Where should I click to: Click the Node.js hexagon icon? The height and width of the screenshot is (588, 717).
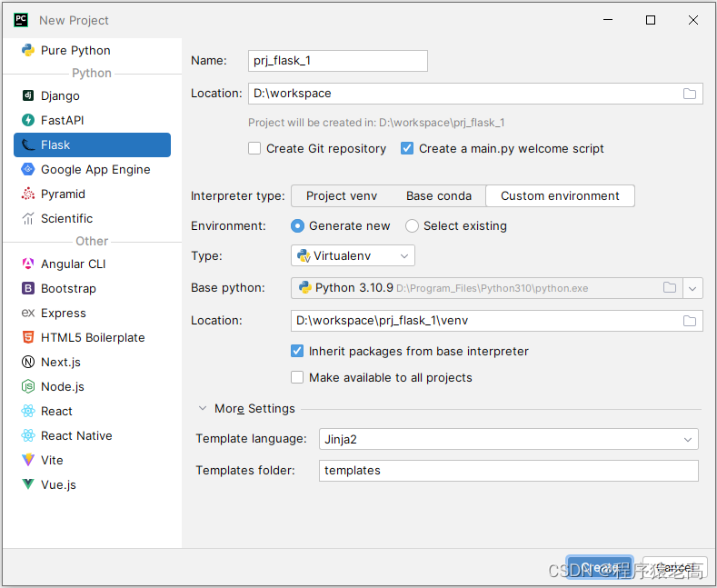(28, 386)
